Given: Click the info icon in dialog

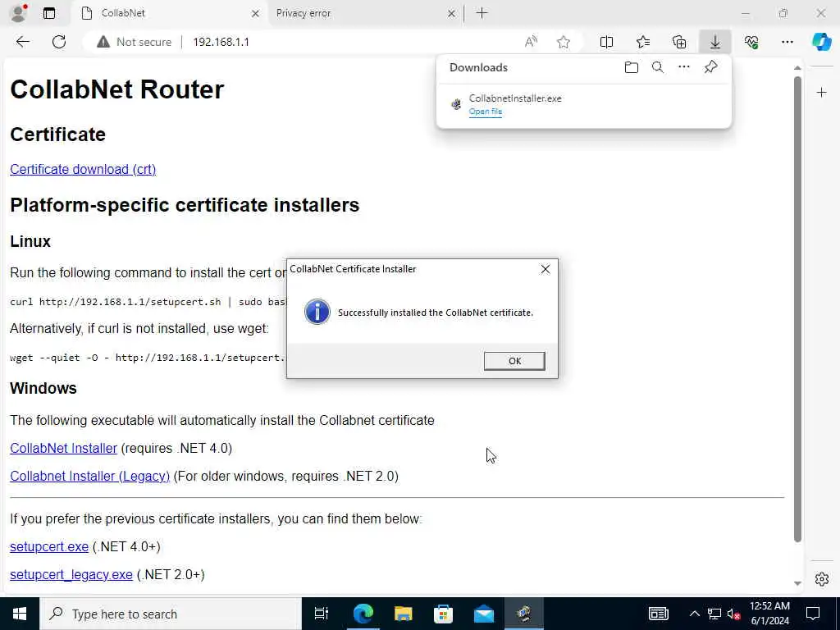Looking at the screenshot, I should (x=317, y=312).
